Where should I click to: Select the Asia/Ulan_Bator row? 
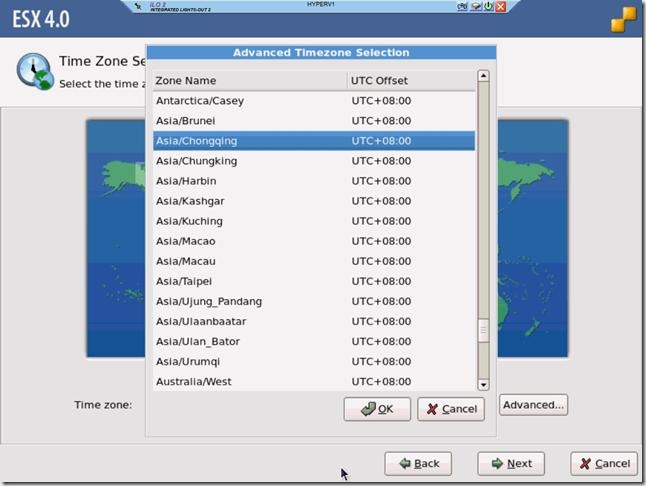point(314,341)
